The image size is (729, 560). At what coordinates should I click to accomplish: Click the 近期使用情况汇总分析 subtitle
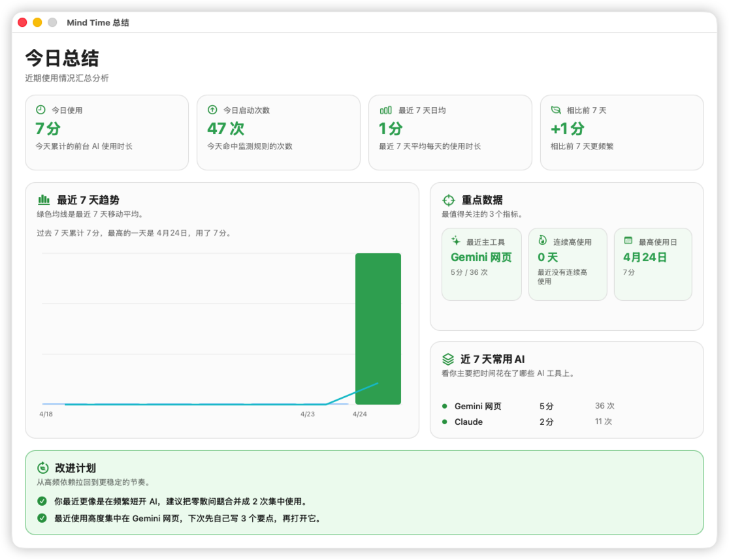coord(67,78)
